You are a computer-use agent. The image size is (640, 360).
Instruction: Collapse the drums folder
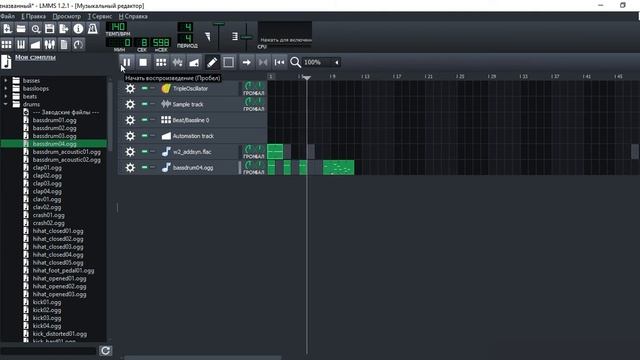coord(5,104)
